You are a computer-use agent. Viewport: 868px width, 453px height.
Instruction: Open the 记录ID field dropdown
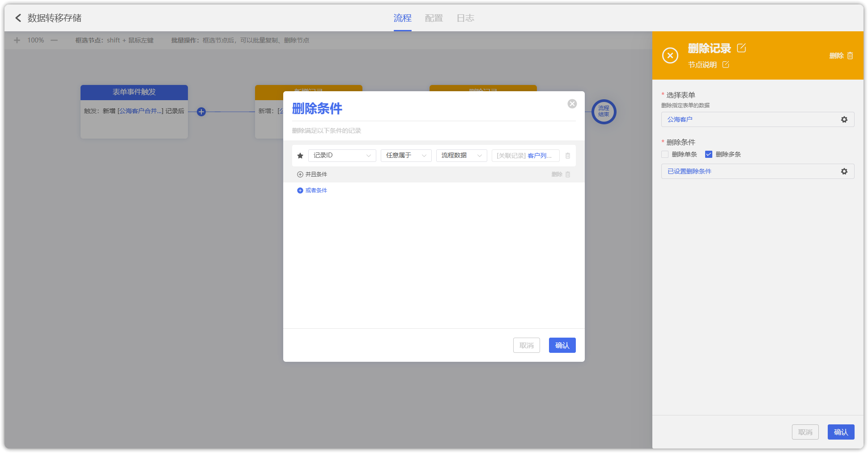[x=342, y=155]
